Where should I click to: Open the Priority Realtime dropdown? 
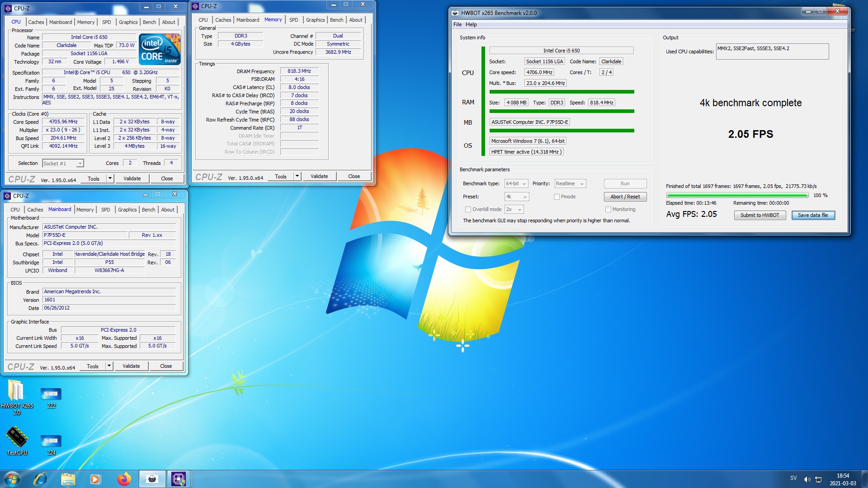click(570, 183)
